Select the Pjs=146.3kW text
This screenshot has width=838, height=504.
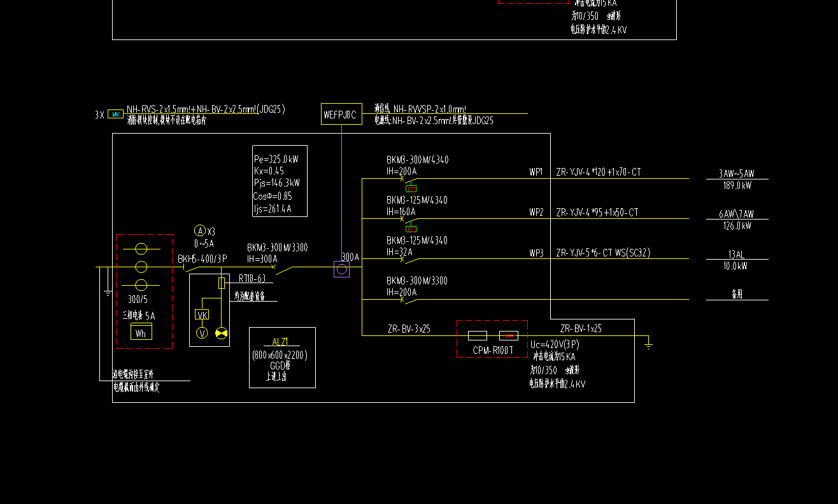277,183
